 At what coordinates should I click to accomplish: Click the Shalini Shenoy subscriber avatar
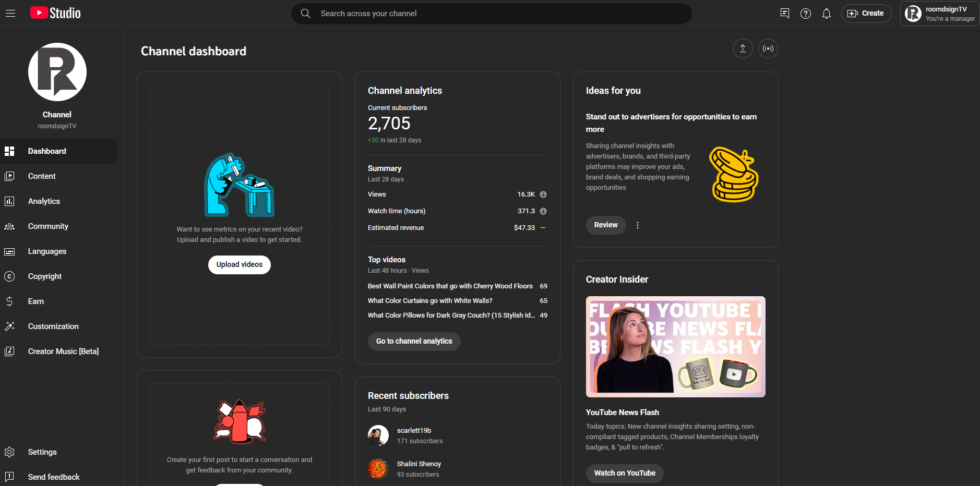point(378,469)
